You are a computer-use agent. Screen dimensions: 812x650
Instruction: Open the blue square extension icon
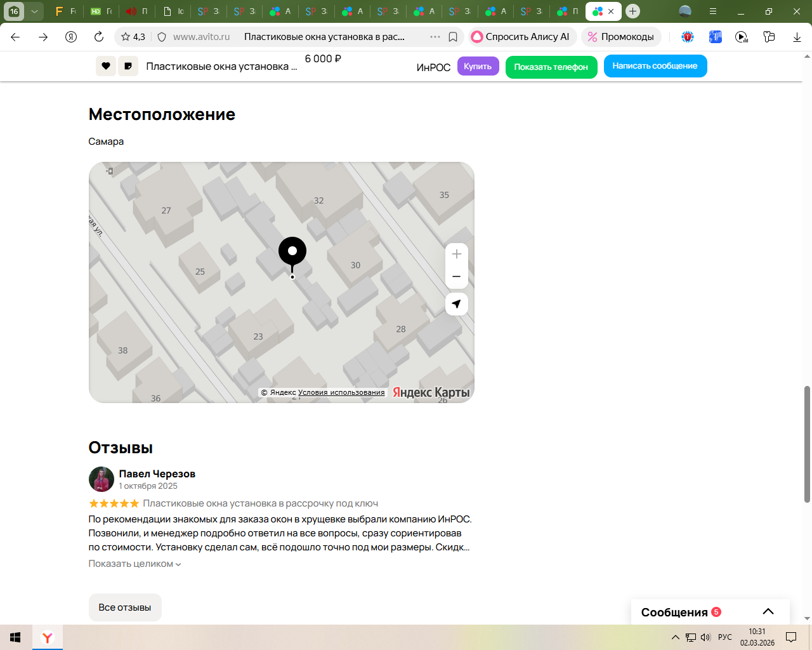[716, 37]
